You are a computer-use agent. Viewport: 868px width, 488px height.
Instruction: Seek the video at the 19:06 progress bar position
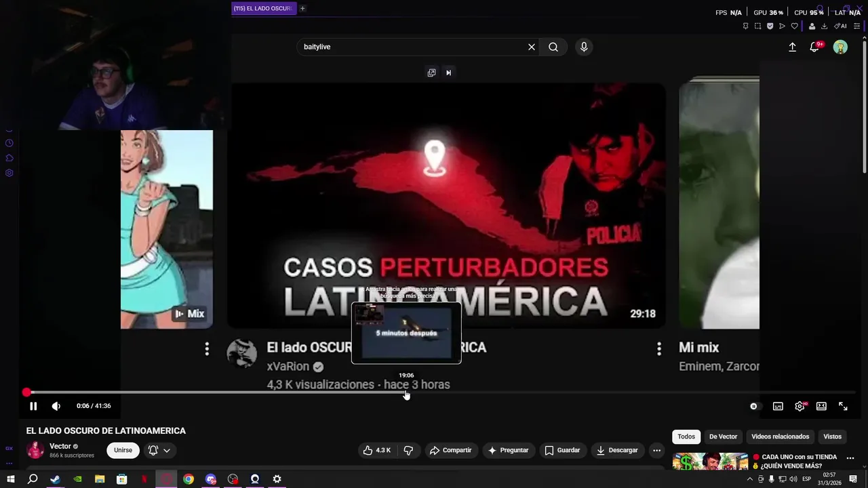pyautogui.click(x=406, y=392)
